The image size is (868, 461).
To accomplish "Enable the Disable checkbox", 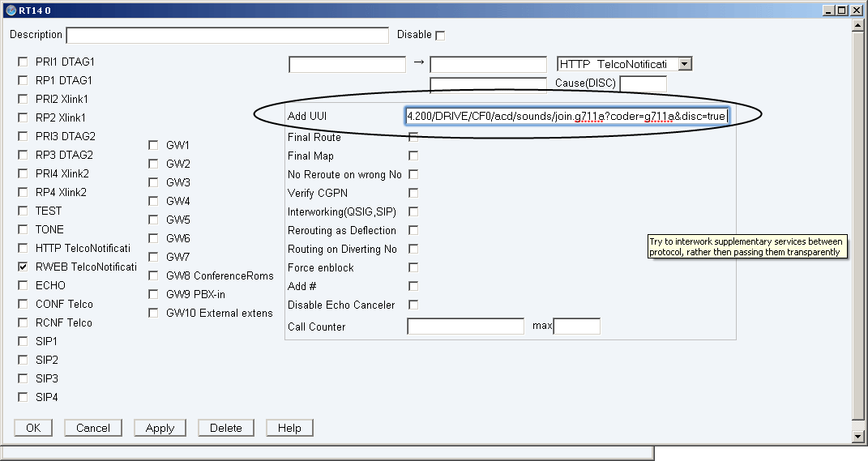I will [x=440, y=36].
